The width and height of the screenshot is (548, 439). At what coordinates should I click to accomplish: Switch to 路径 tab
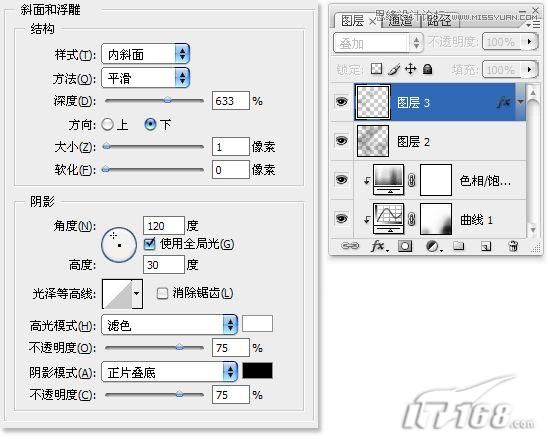click(439, 21)
